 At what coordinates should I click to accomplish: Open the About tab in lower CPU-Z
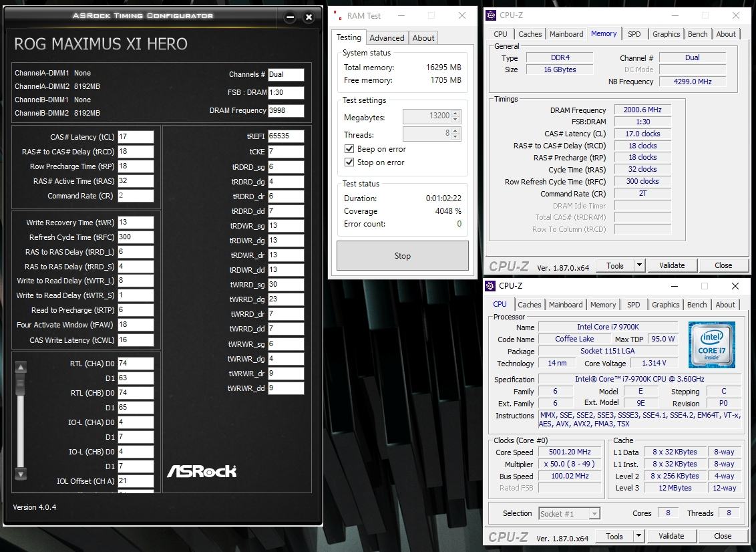click(x=725, y=305)
